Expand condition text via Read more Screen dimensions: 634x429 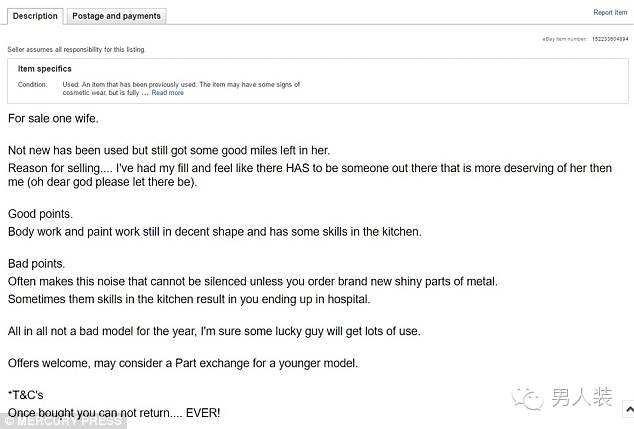tap(167, 93)
